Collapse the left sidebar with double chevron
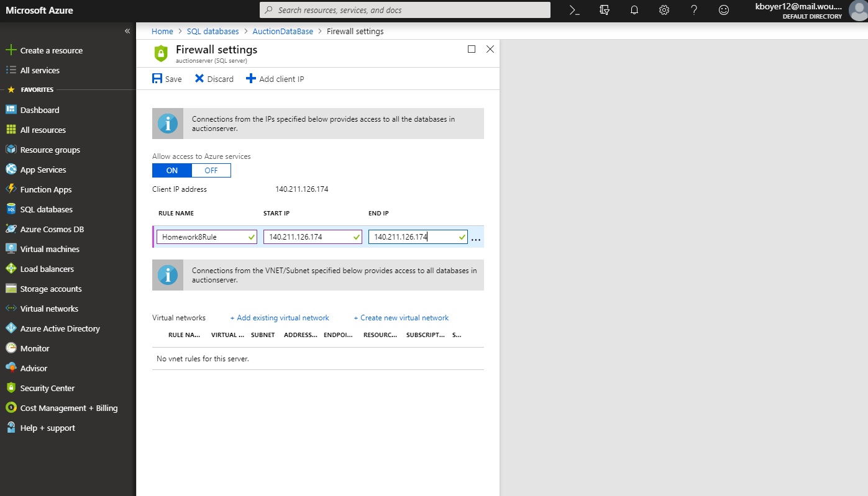This screenshot has height=496, width=868. tap(127, 30)
